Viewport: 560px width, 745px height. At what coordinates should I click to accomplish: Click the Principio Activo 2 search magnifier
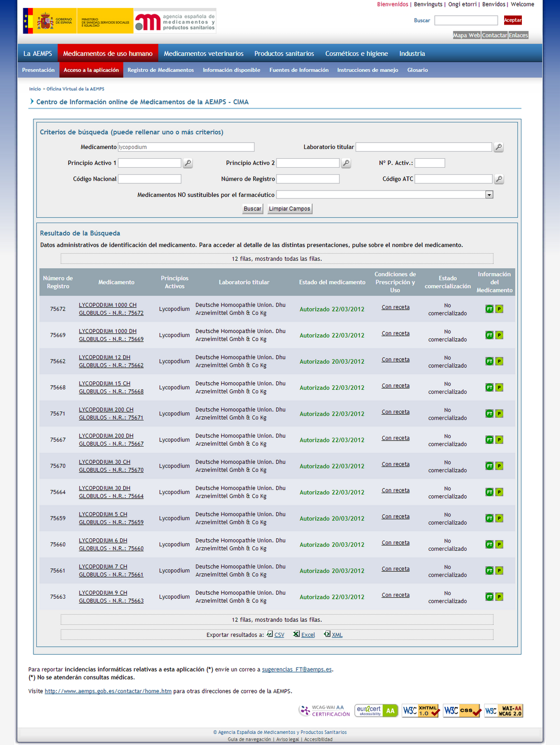click(x=346, y=163)
